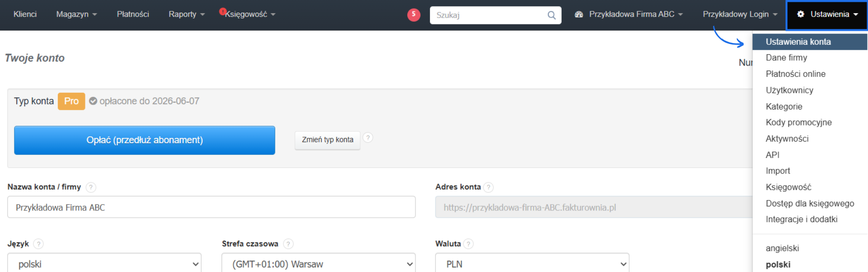Expand the Raporty menu
Screen dimensions: 868x272
click(186, 14)
